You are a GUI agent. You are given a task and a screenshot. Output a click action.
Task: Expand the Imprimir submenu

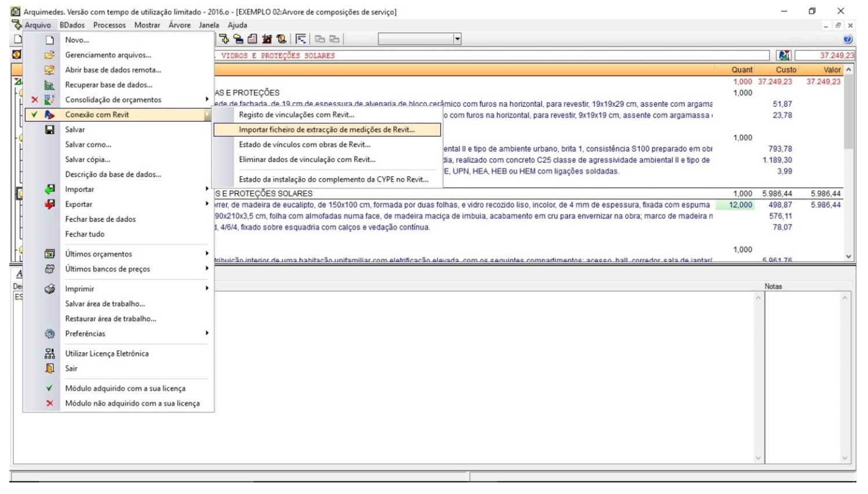pos(207,289)
